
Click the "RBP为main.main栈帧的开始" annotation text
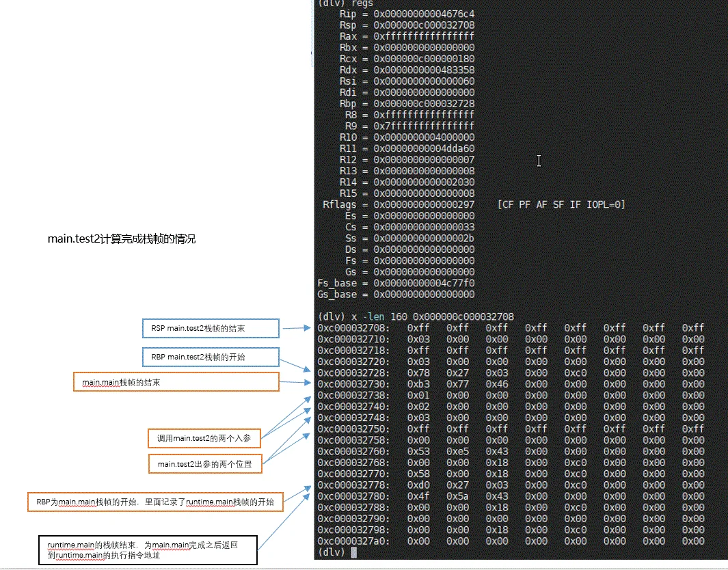[x=155, y=502]
